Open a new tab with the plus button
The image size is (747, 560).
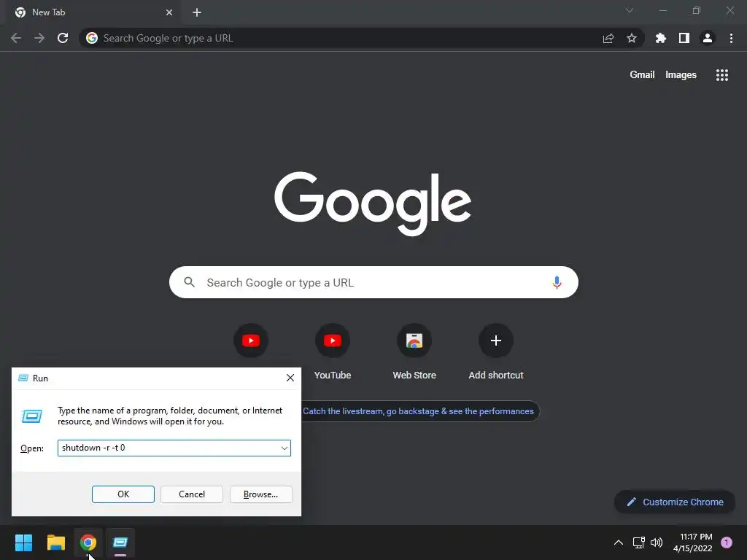pos(197,12)
